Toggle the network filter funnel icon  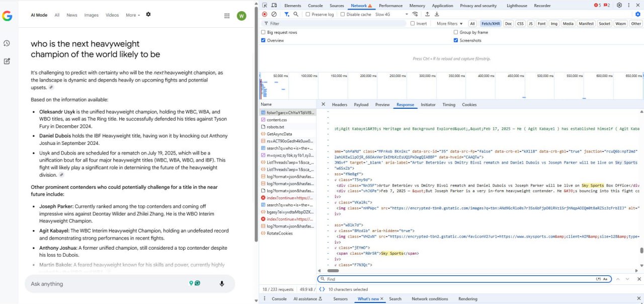(x=287, y=14)
